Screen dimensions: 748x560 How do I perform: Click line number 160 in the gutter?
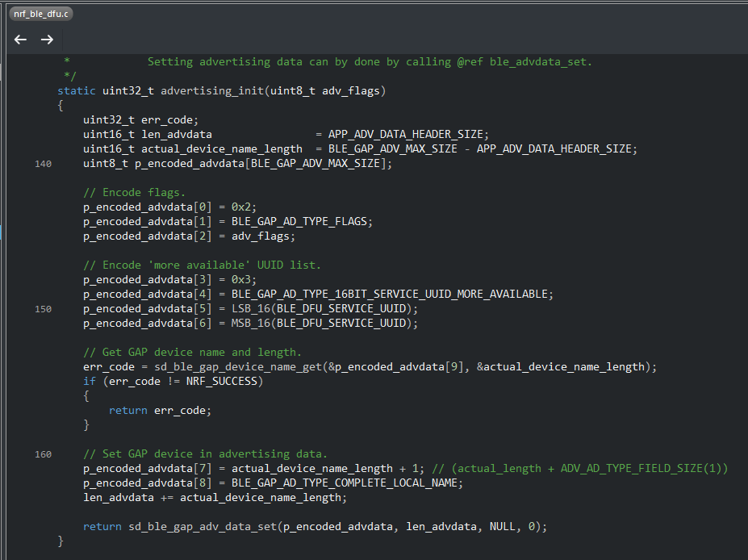coord(43,454)
